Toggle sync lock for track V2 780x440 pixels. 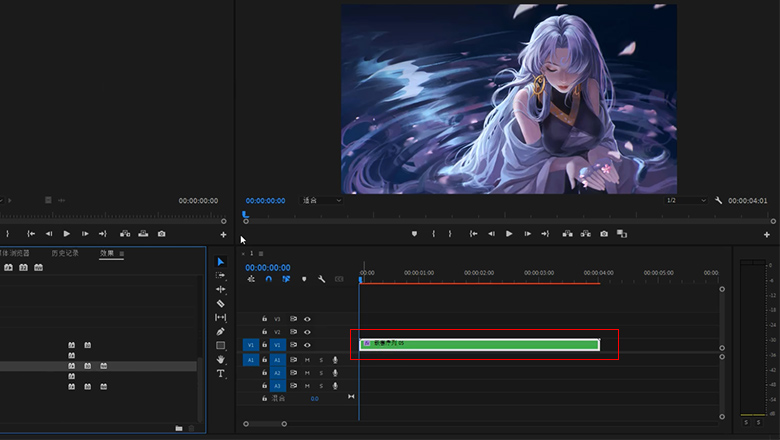coord(293,332)
